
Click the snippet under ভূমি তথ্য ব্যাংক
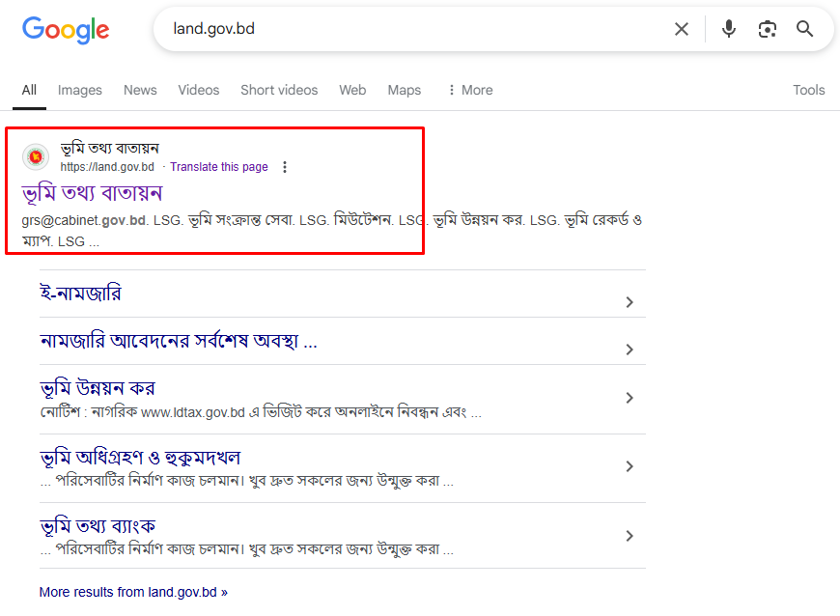247,549
